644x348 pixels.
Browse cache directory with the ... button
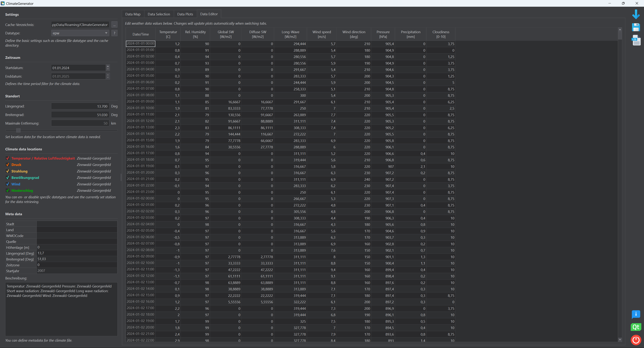(114, 24)
